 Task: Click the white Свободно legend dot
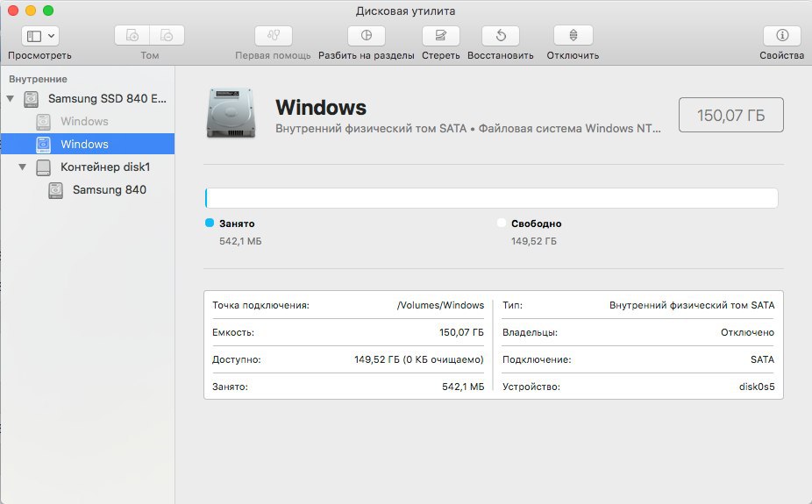(502, 223)
